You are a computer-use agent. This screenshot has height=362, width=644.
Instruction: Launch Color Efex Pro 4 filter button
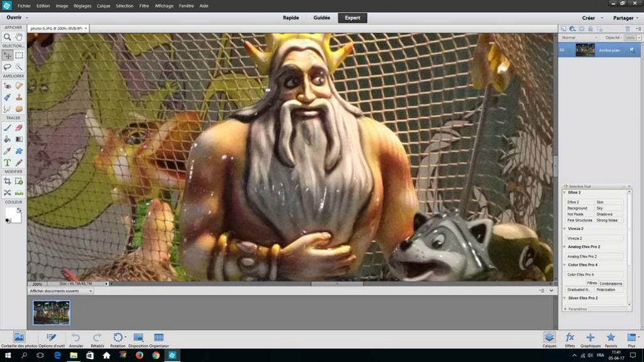pos(594,275)
